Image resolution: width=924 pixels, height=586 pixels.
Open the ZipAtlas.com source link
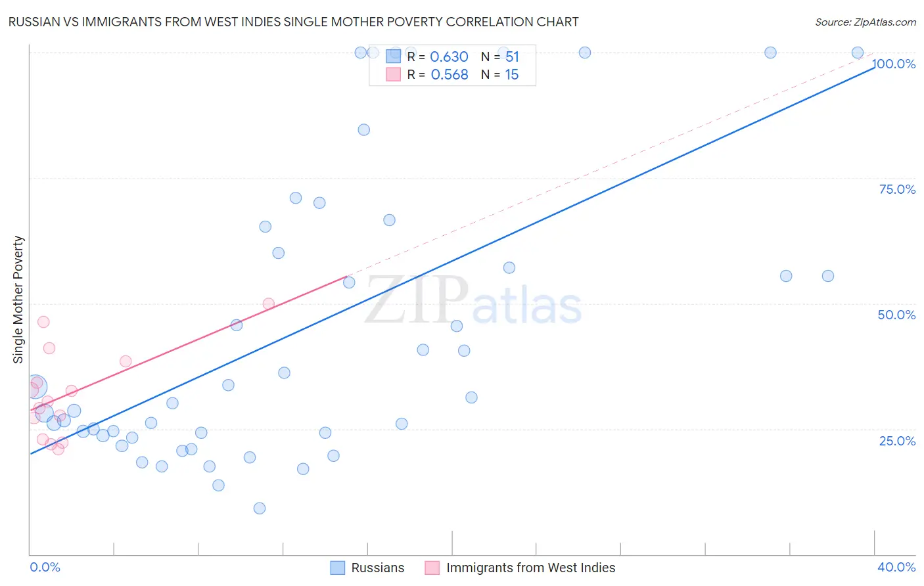866,22
